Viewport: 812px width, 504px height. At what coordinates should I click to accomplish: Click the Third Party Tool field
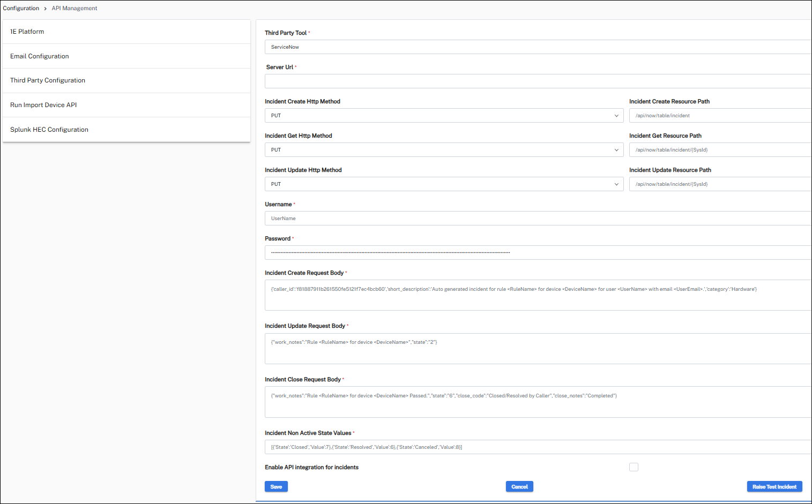(x=538, y=47)
